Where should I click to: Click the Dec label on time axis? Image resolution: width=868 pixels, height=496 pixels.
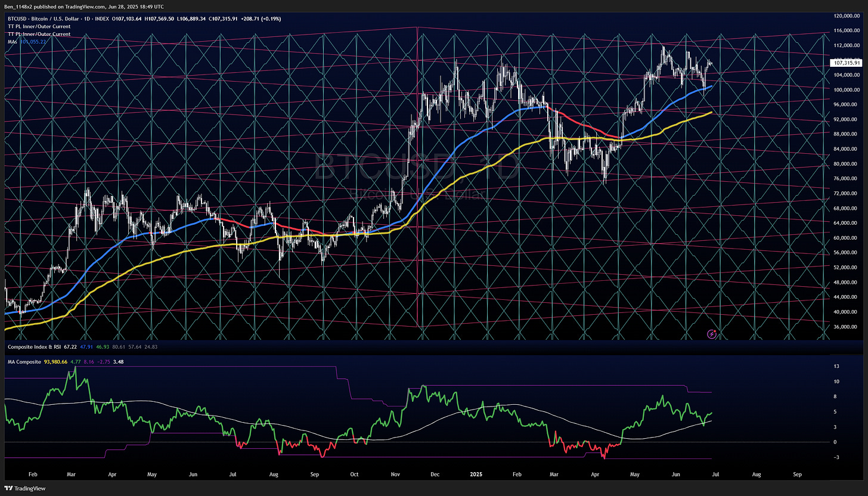coord(435,475)
